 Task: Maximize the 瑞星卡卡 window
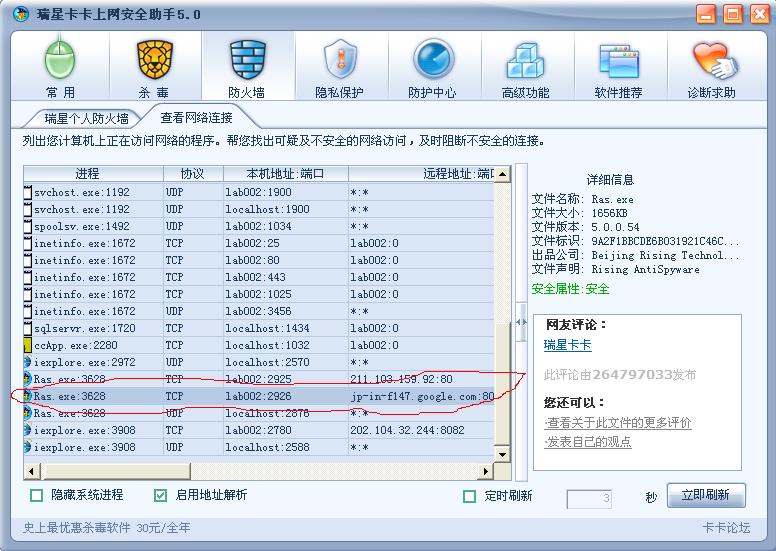tap(733, 14)
